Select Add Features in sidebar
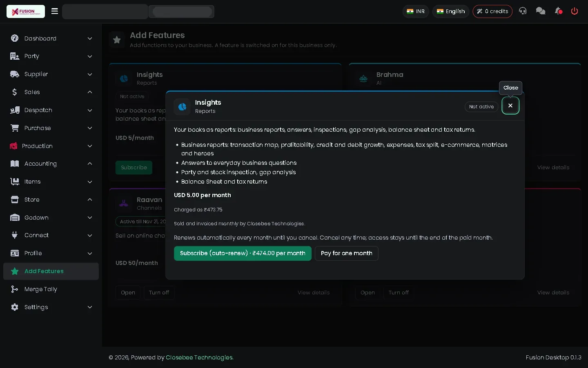Viewport: 588px width, 368px height. pos(51,271)
